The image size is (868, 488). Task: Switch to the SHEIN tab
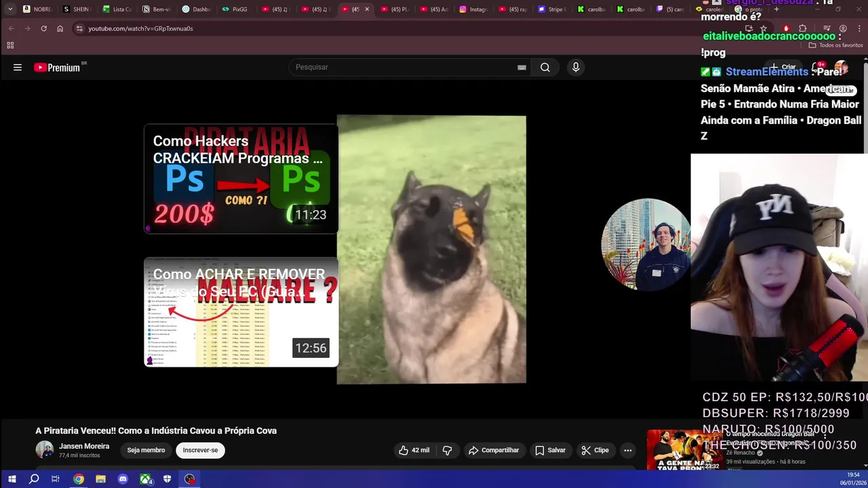[77, 9]
